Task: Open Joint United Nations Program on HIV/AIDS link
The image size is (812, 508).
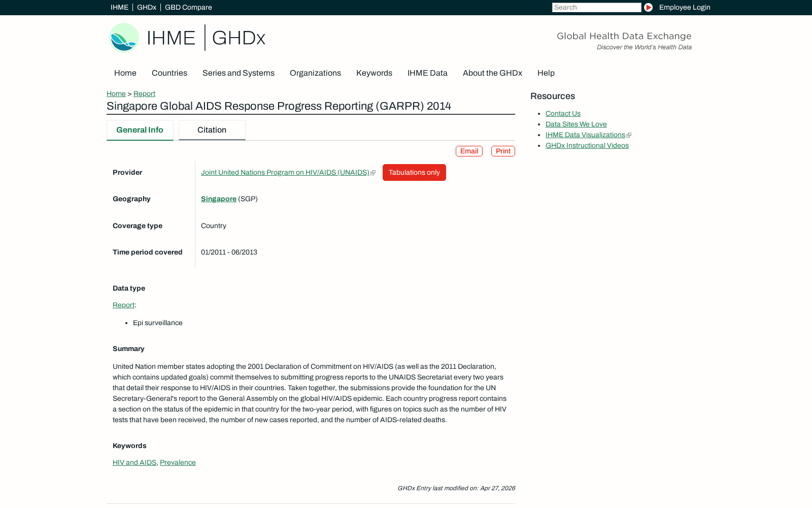Action: [x=285, y=173]
